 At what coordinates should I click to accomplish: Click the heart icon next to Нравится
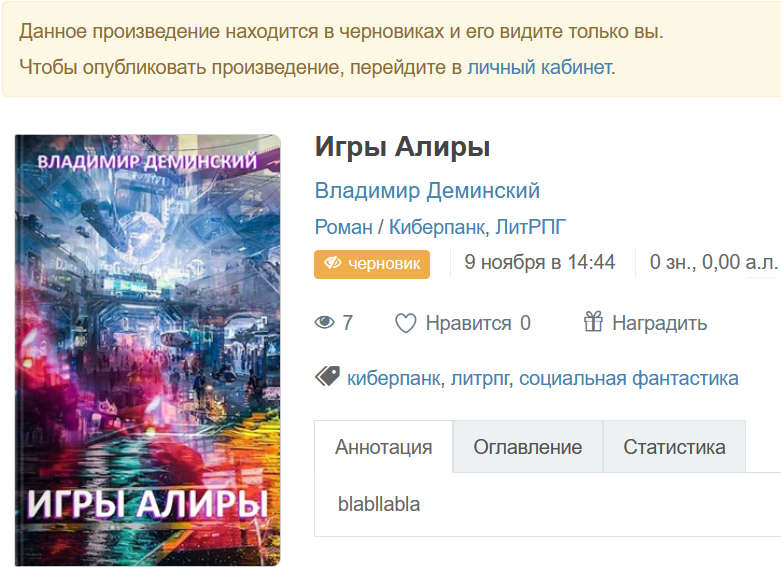[405, 323]
